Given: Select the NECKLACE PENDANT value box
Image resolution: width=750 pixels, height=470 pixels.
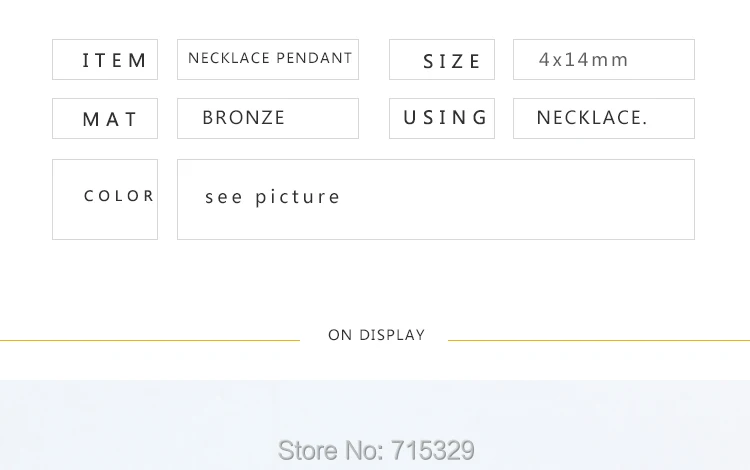Looking at the screenshot, I should [268, 59].
